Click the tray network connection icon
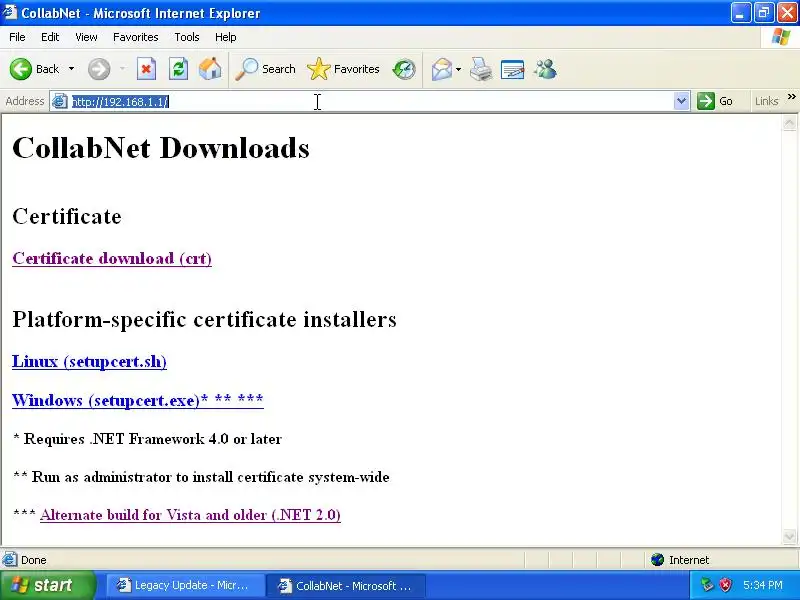Image resolution: width=800 pixels, height=600 pixels. pos(707,585)
